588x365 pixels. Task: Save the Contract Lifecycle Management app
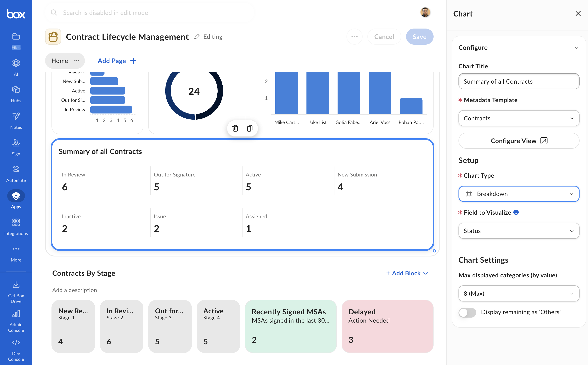tap(419, 36)
